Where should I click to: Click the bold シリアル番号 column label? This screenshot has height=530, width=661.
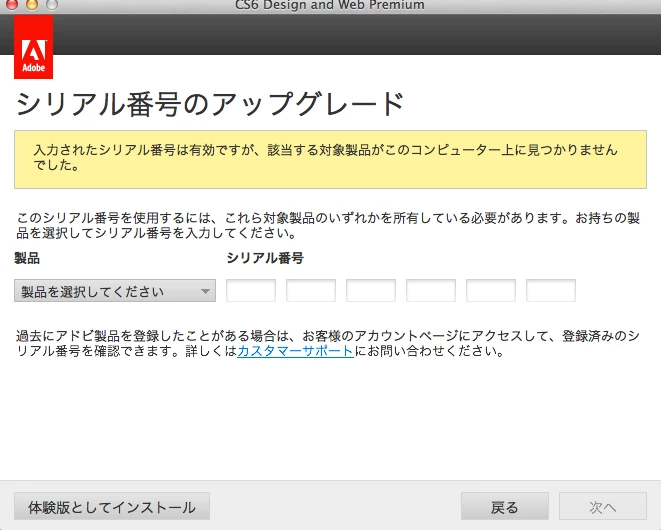(x=265, y=258)
